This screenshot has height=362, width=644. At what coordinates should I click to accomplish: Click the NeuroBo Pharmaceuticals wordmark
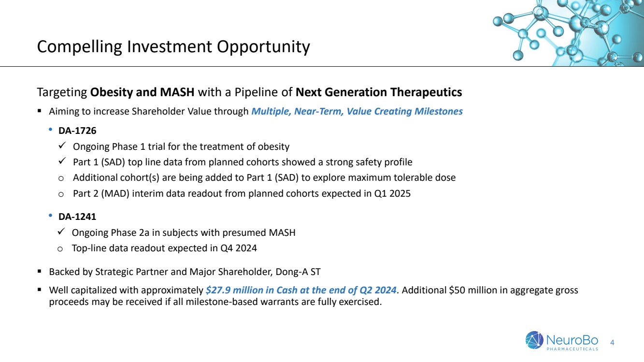click(572, 340)
